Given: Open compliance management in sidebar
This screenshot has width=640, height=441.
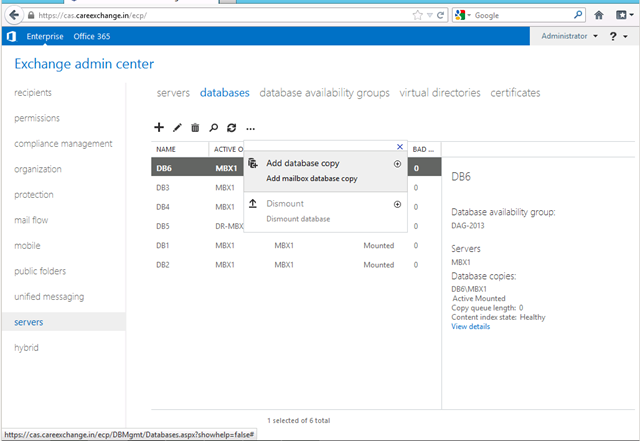Looking at the screenshot, I should point(63,144).
